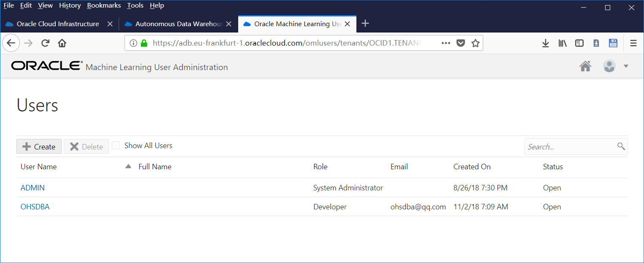Sort by the User Name column header
644x263 pixels.
coord(38,167)
